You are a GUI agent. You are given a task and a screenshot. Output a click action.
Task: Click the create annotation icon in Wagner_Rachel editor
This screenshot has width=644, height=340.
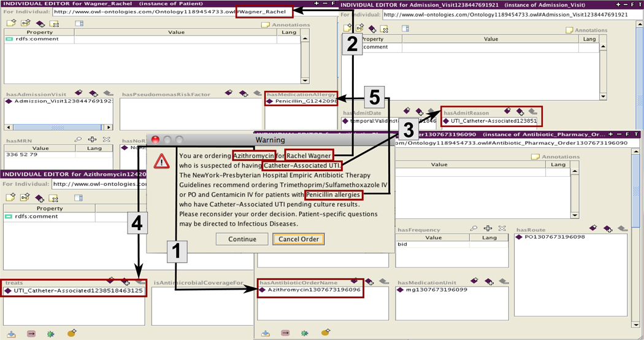click(x=11, y=24)
